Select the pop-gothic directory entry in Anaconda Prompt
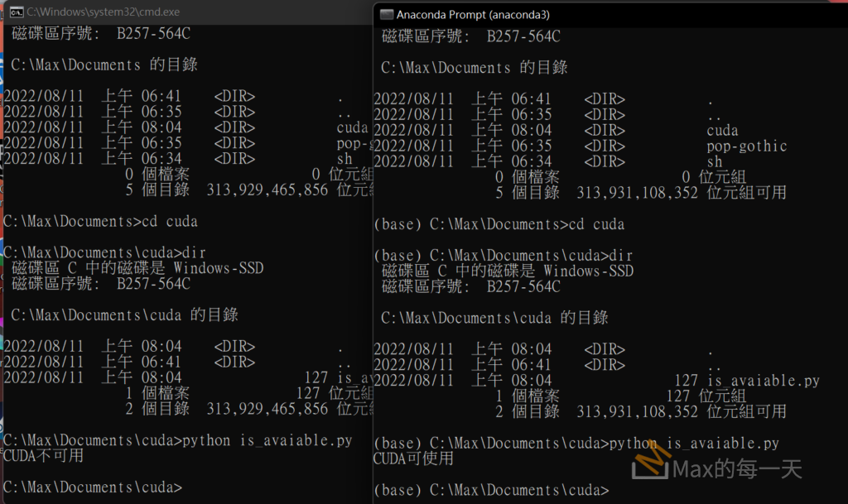848x504 pixels. (746, 146)
